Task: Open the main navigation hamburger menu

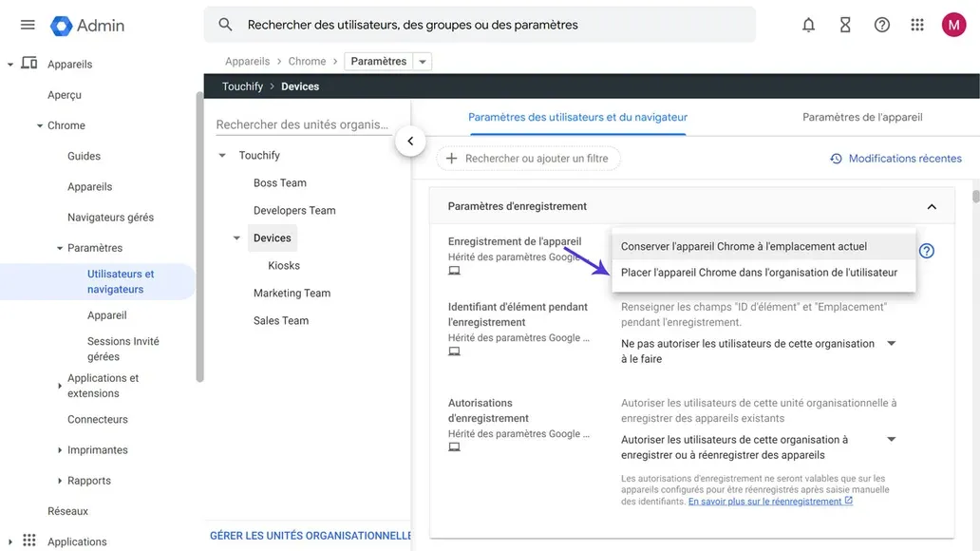Action: point(27,24)
